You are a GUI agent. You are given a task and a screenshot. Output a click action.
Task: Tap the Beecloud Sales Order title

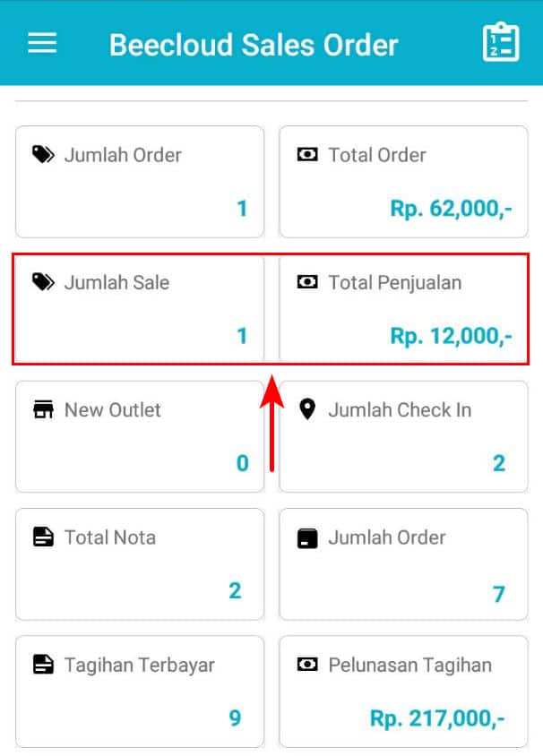coord(254,45)
